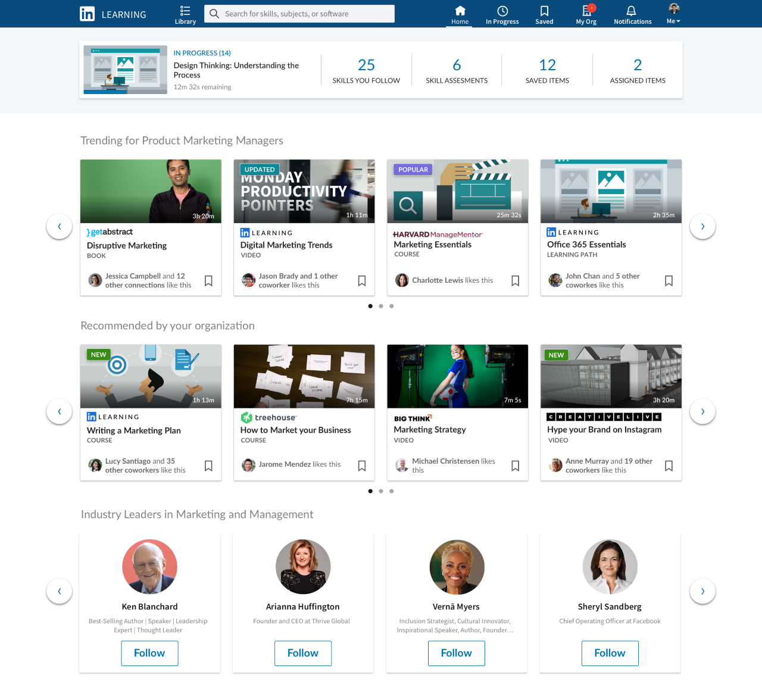
Task: Click the search magnifier icon
Action: pos(214,14)
